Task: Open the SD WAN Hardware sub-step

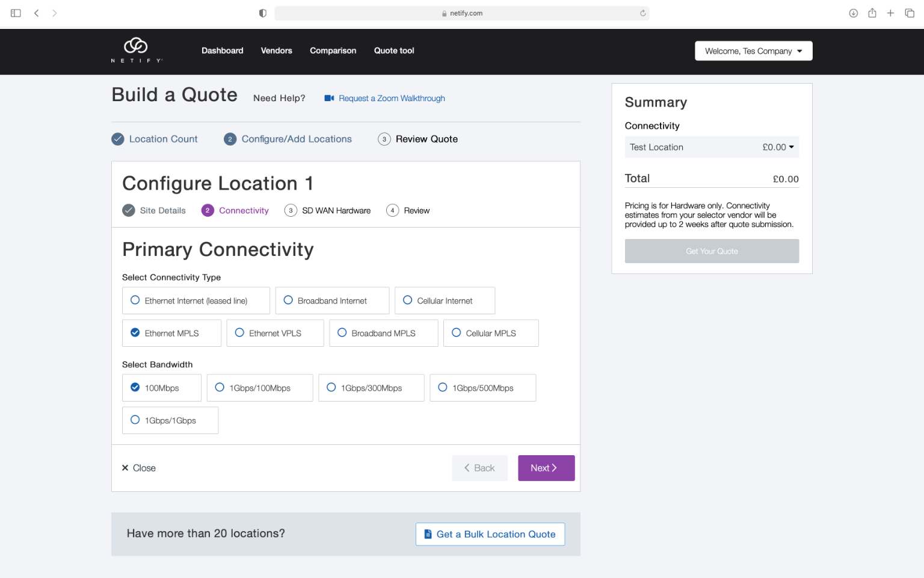Action: (336, 210)
